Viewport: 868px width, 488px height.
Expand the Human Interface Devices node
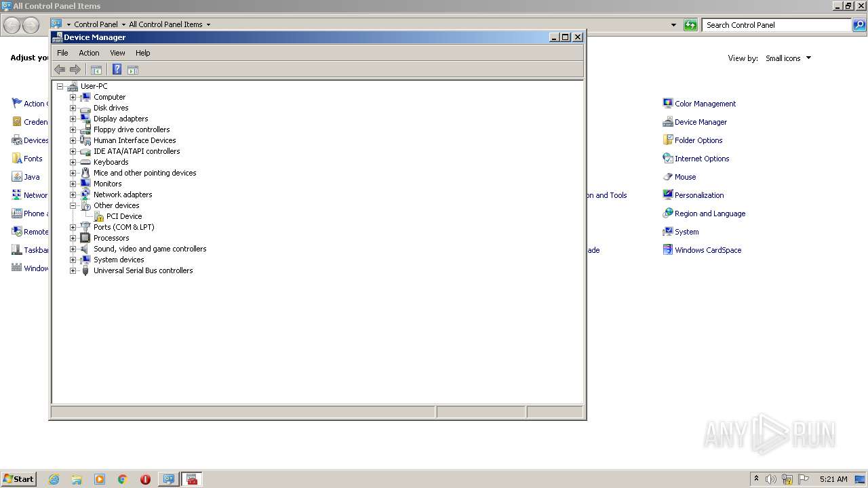pyautogui.click(x=73, y=140)
